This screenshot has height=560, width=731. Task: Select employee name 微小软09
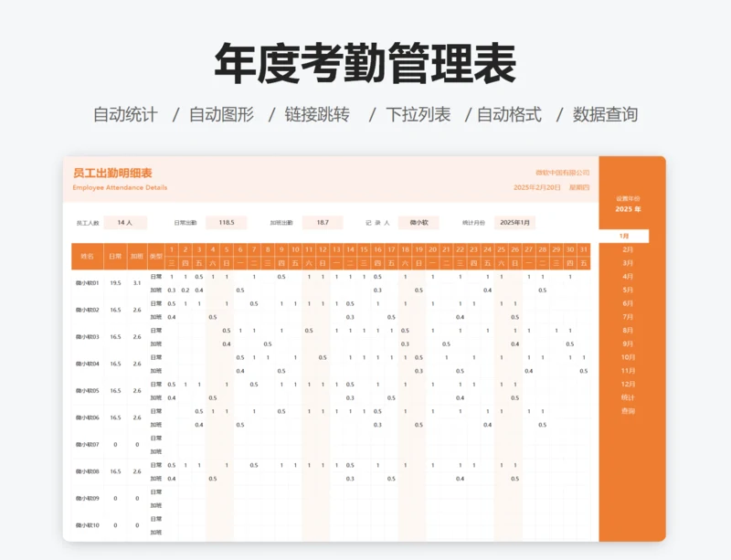pos(87,499)
